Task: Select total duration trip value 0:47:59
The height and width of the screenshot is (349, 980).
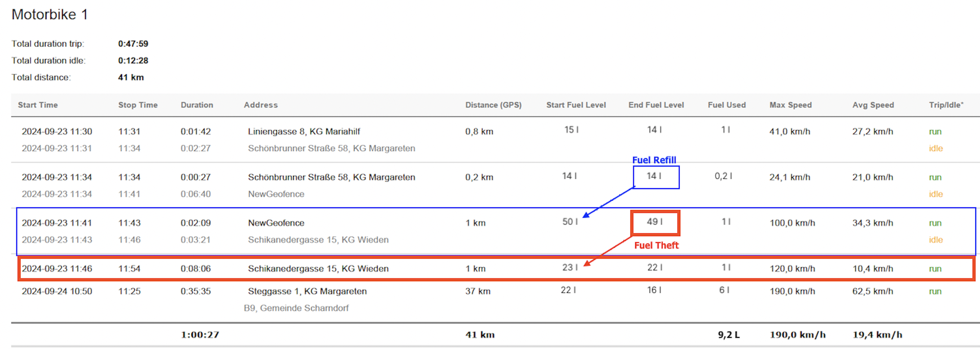Action: (133, 43)
